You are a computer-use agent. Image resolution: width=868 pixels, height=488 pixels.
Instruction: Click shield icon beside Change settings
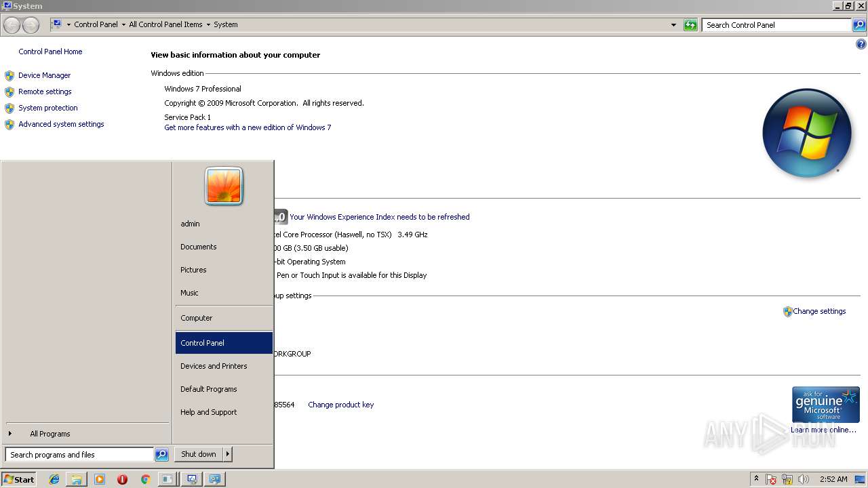pos(787,312)
